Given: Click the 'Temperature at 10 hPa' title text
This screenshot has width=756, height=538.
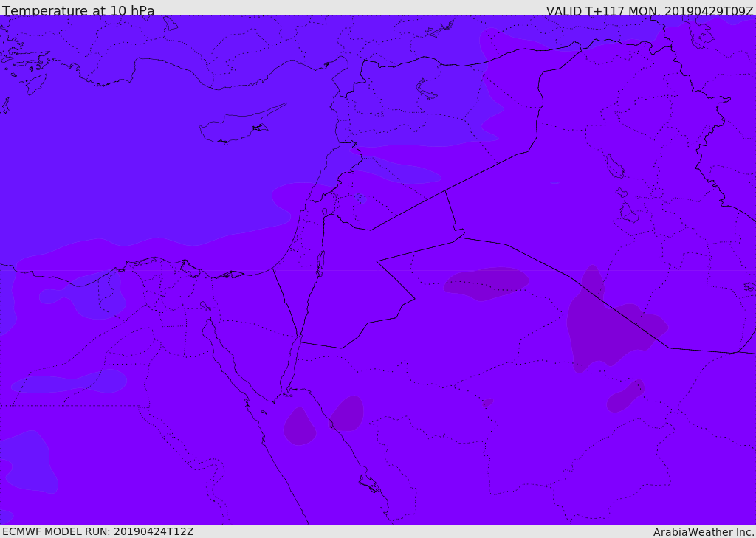Looking at the screenshot, I should [78, 10].
